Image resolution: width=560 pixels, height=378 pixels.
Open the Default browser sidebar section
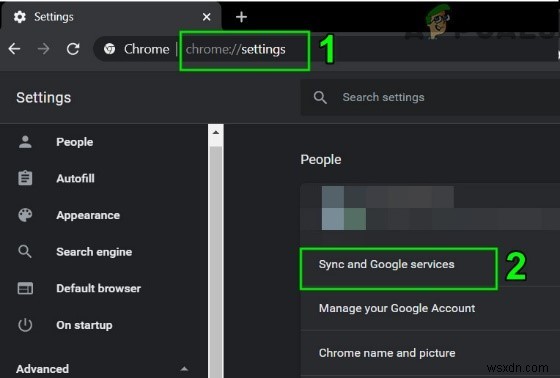click(98, 288)
